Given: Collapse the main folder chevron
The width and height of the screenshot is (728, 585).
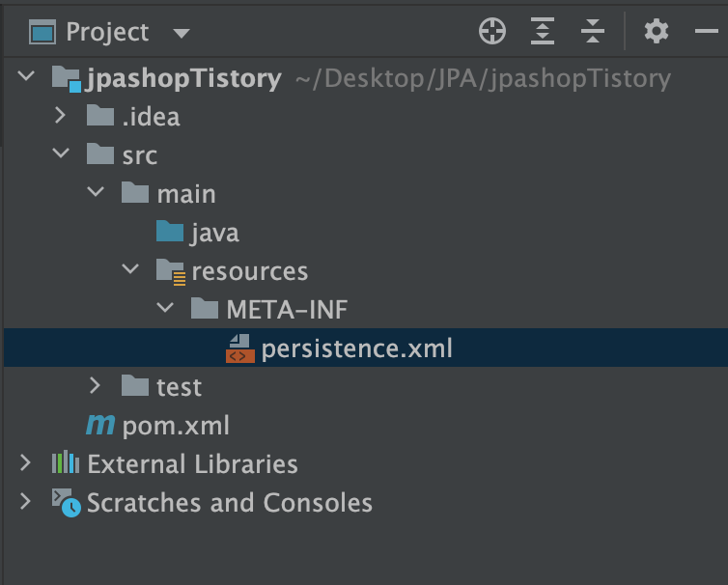Looking at the screenshot, I should [x=96, y=191].
